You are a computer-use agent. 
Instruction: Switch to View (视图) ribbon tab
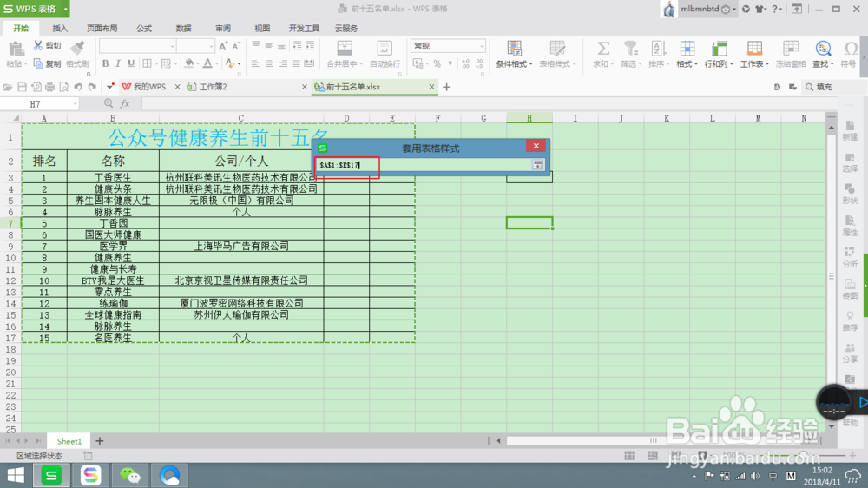click(x=262, y=29)
